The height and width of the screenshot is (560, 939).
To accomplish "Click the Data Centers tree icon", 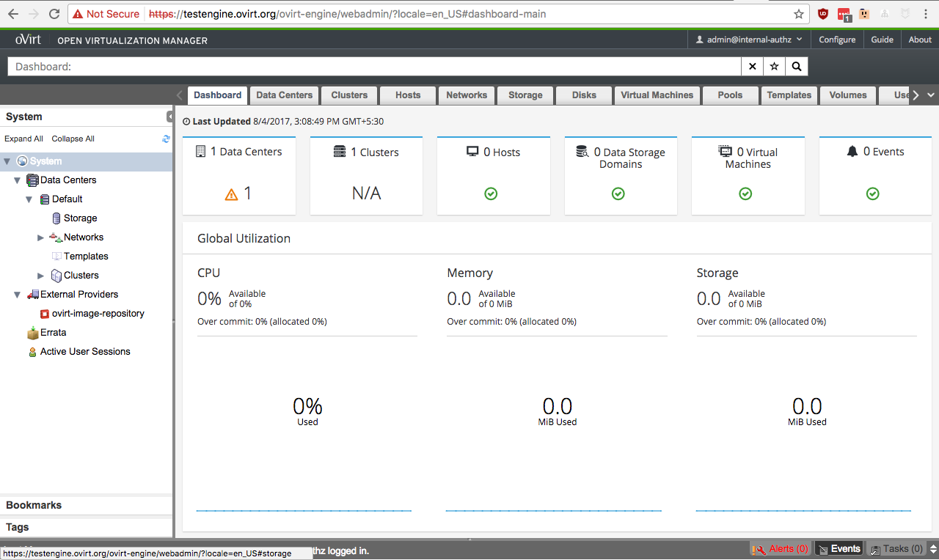I will pos(32,180).
